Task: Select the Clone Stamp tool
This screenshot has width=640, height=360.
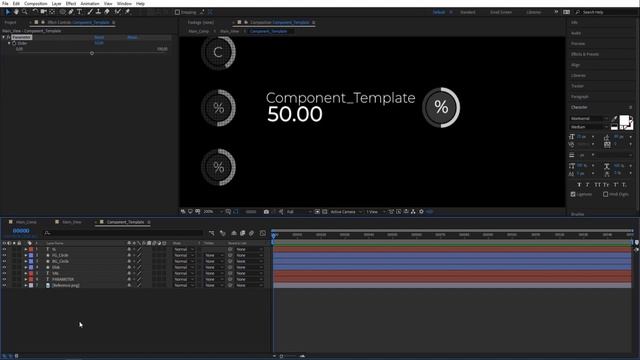Action: coord(98,12)
